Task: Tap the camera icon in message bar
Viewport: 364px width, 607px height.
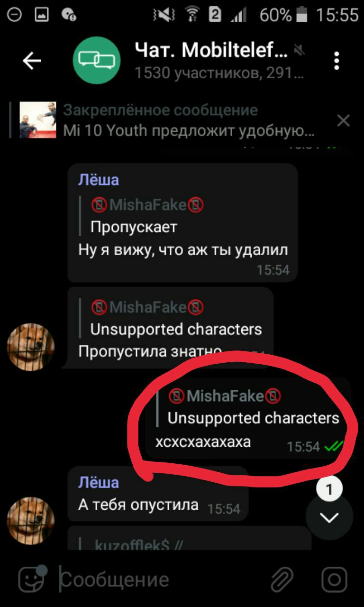Action: pos(334,579)
